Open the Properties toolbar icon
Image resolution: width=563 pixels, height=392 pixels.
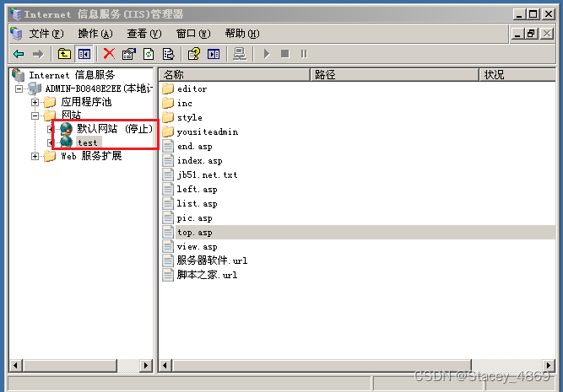point(129,54)
